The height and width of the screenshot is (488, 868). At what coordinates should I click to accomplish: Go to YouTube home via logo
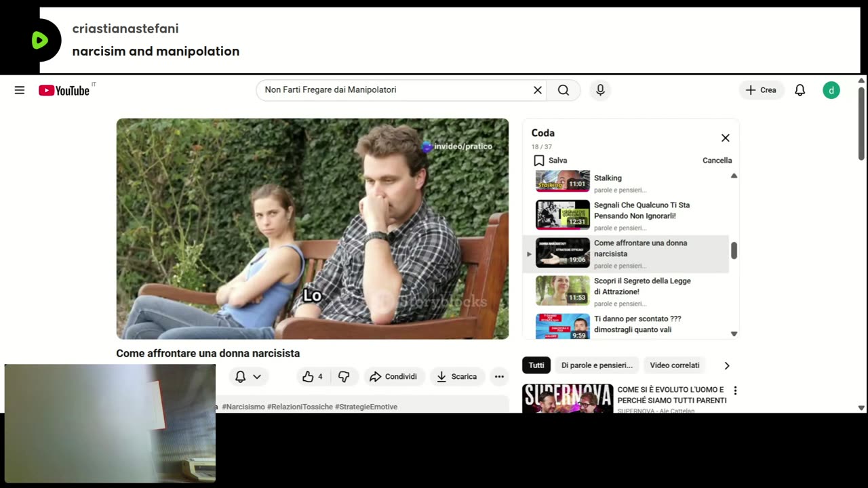(64, 91)
